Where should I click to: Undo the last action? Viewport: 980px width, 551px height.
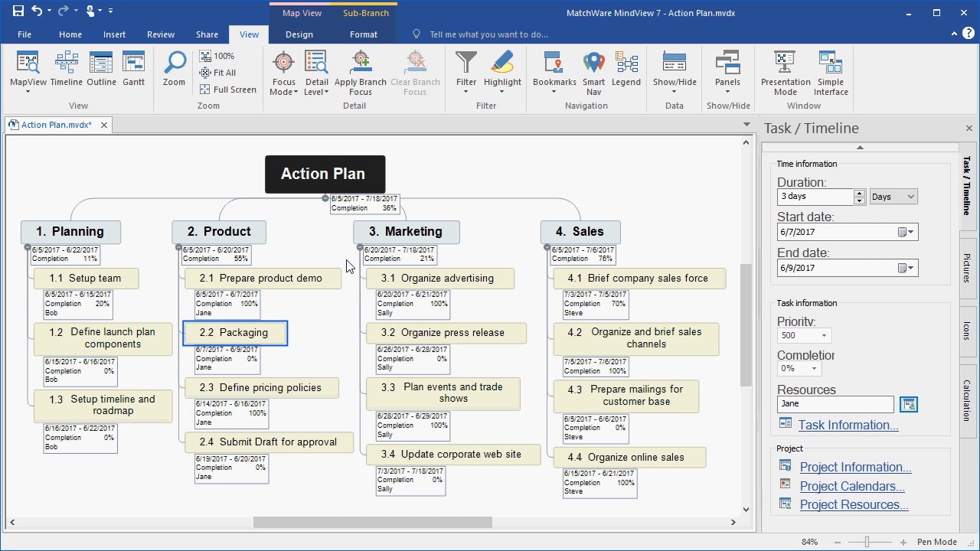pos(38,11)
